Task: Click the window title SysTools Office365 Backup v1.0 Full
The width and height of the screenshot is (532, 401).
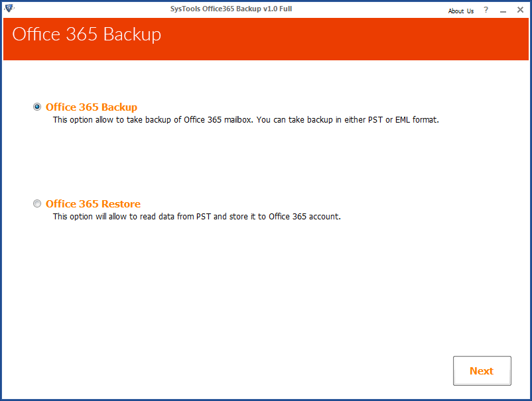Action: (x=231, y=9)
